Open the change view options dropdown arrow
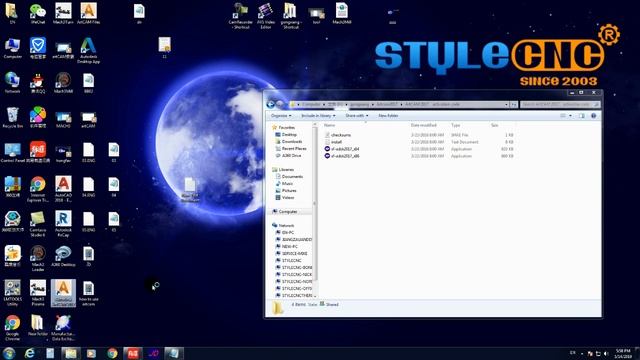 pyautogui.click(x=571, y=116)
